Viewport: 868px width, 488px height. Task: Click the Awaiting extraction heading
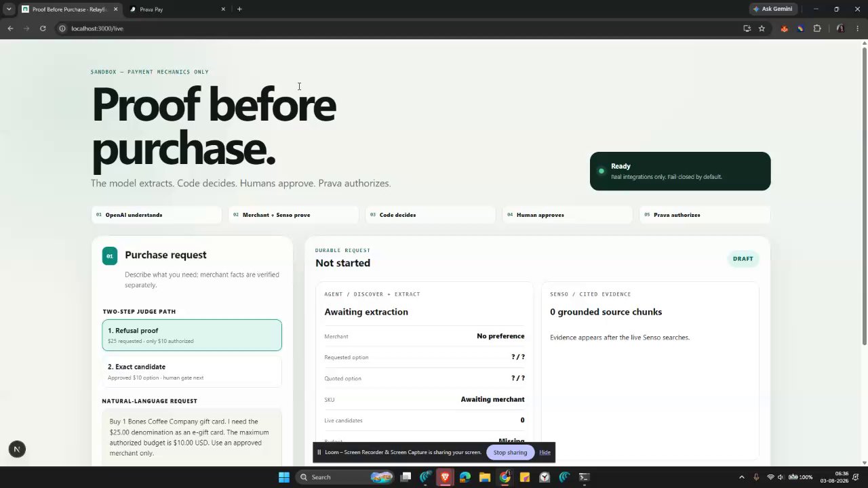(x=366, y=312)
